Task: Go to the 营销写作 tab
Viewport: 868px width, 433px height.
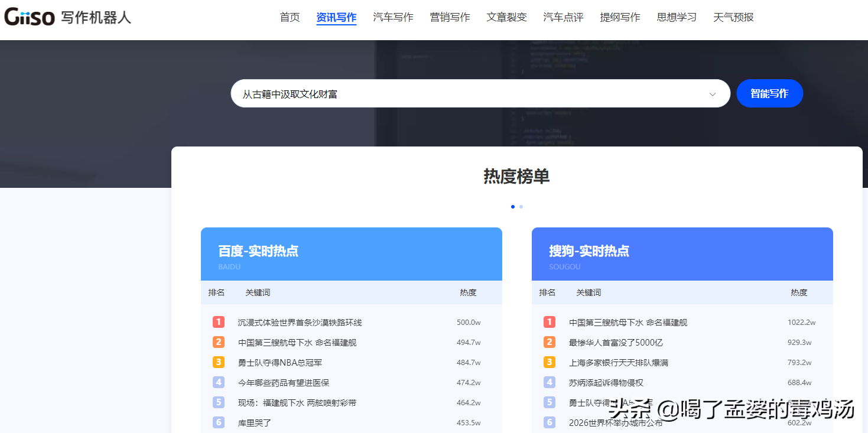Action: coord(450,17)
